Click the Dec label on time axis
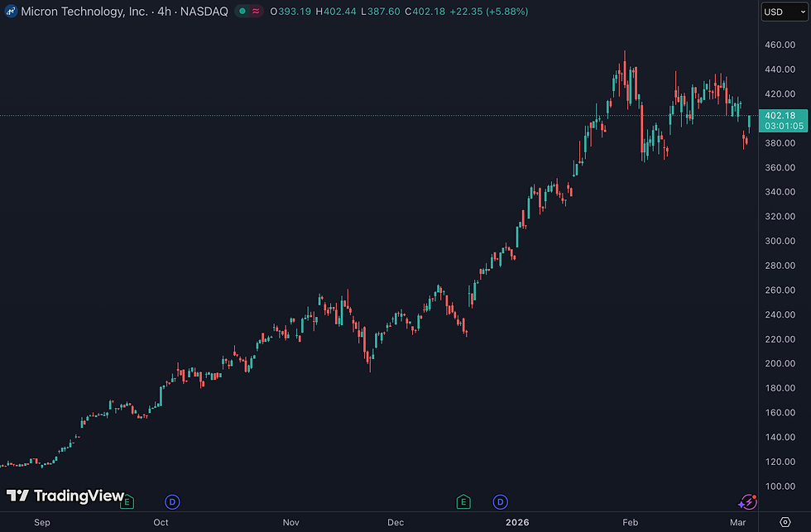Viewport: 811px width, 532px height. [x=396, y=523]
